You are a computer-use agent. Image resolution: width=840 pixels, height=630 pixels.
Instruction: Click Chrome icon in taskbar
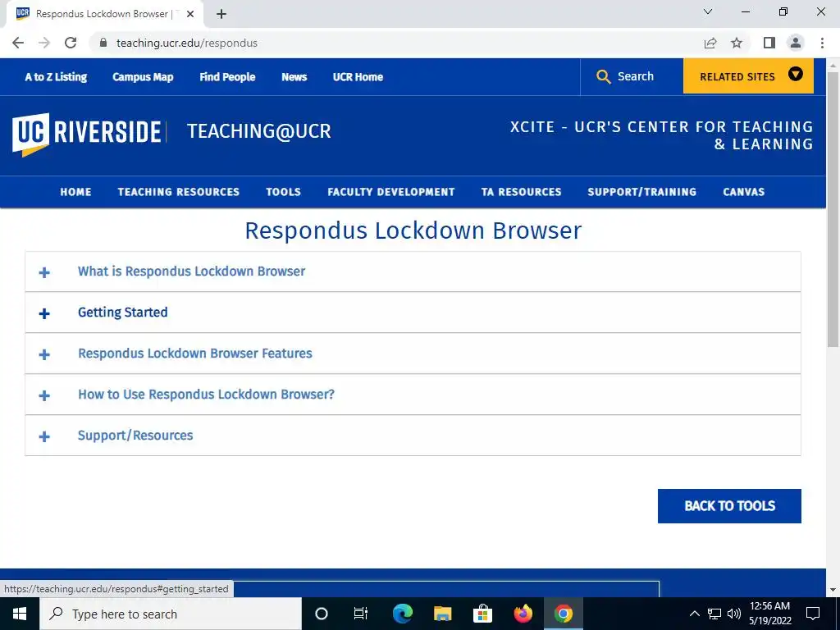(563, 614)
